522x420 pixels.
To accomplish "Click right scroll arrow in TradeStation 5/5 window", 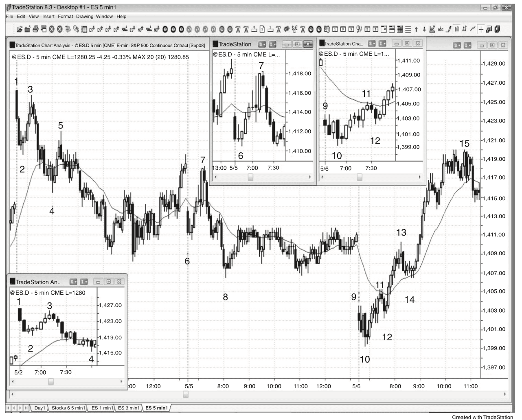I will click(310, 177).
